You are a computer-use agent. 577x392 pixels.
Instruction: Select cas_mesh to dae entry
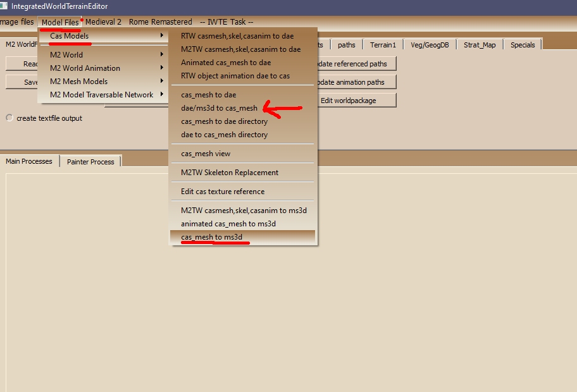tap(242, 95)
